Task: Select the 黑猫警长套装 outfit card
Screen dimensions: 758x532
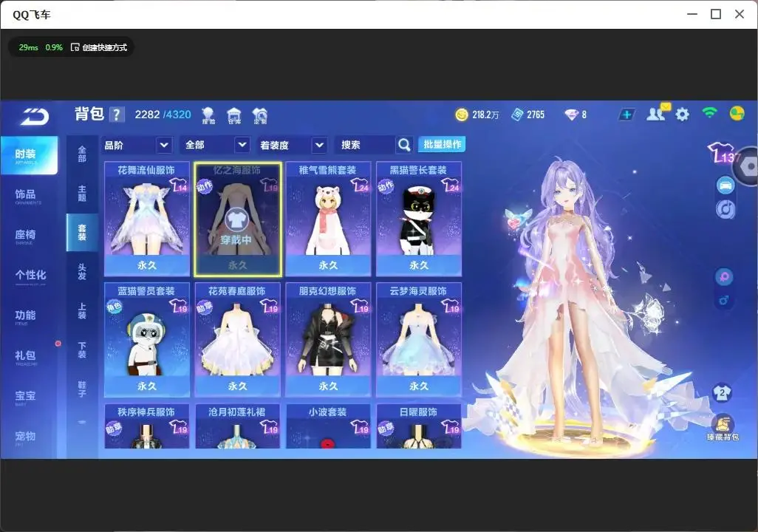Action: click(419, 219)
